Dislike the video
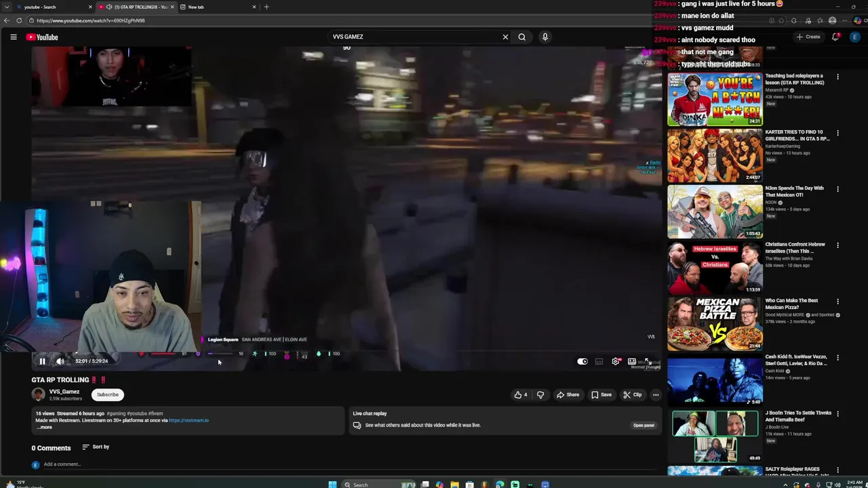Screen dimensions: 868x488 (x=540, y=394)
